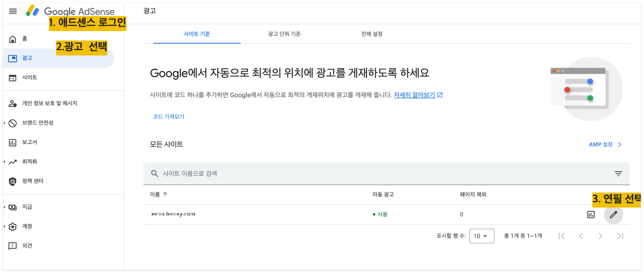Click the 사용 status in the site row

click(x=380, y=214)
